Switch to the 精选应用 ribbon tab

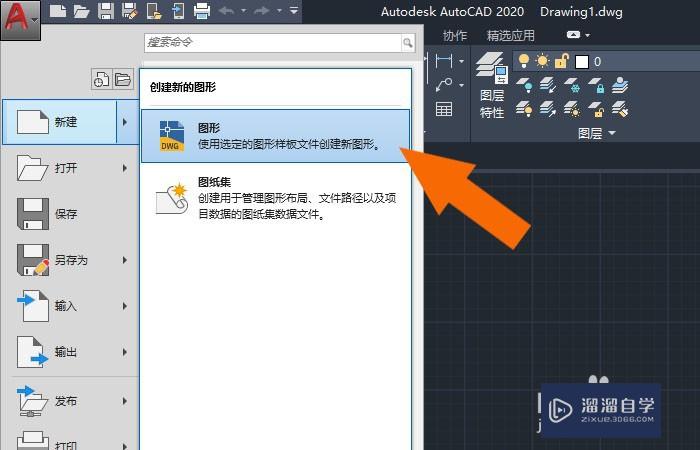[511, 35]
